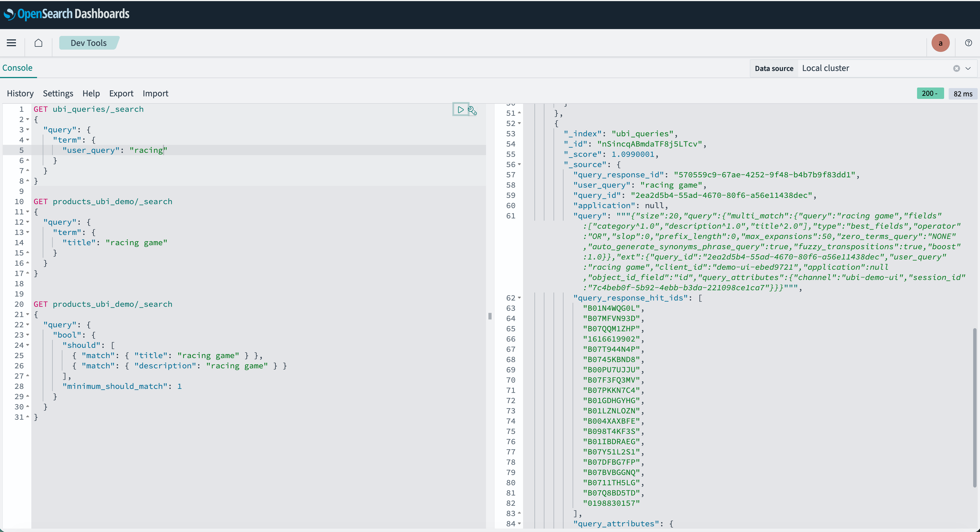
Task: Collapse the output fold arrow on line 52
Action: [519, 123]
